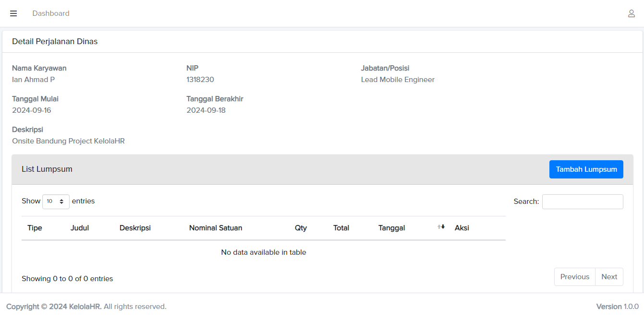Go to the Next page

click(x=609, y=277)
